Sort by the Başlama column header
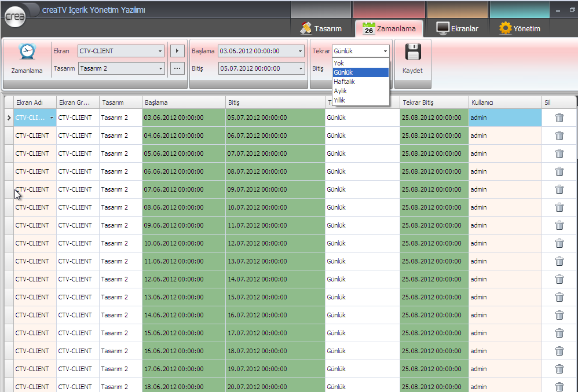The image size is (578, 392). pos(184,102)
